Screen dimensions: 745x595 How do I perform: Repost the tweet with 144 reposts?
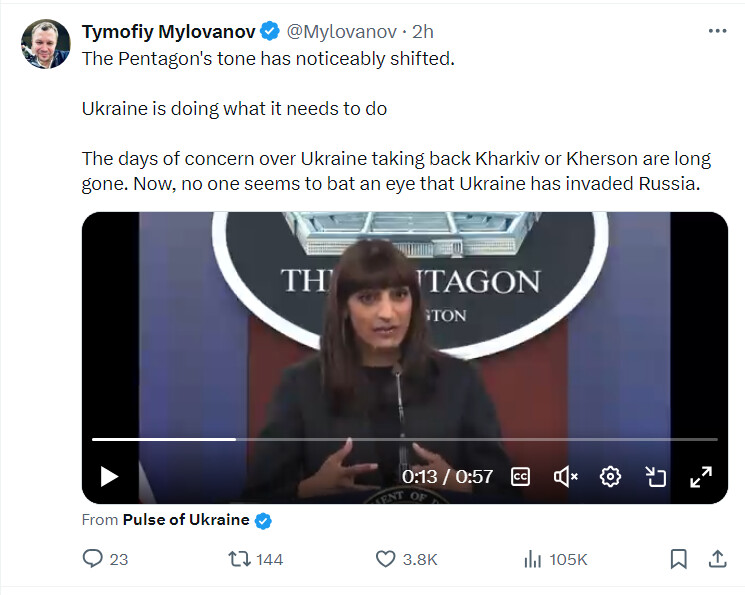coord(239,559)
